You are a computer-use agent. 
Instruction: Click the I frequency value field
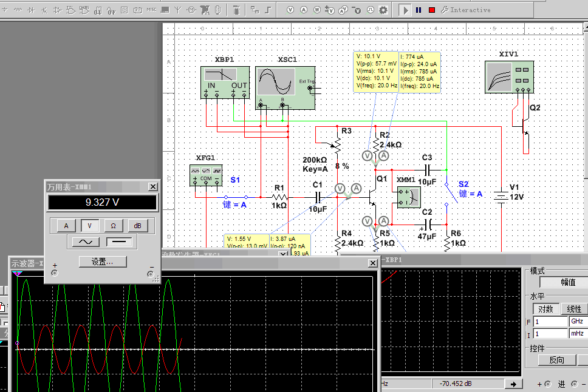tap(550, 334)
